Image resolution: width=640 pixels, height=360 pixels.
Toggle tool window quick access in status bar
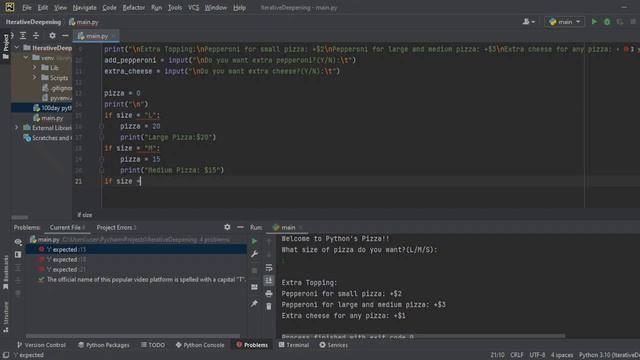pyautogui.click(x=6, y=355)
